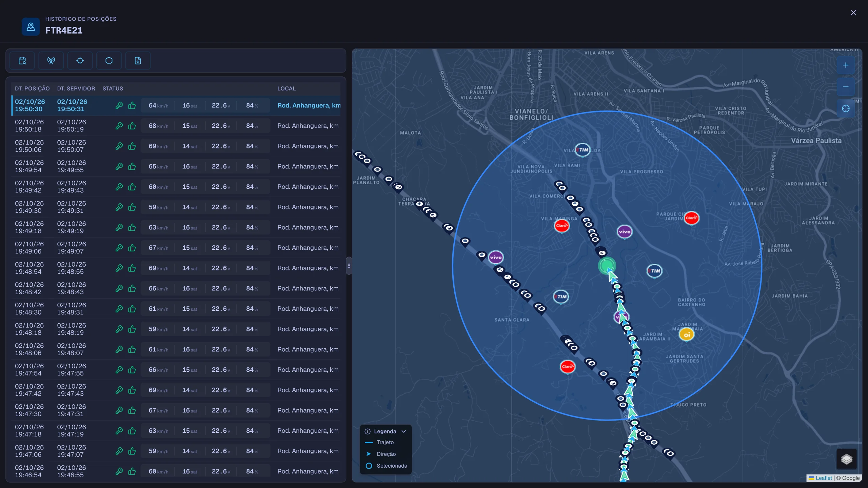Click Rod. Anhanguera location in 19:48:54 row

[308, 268]
